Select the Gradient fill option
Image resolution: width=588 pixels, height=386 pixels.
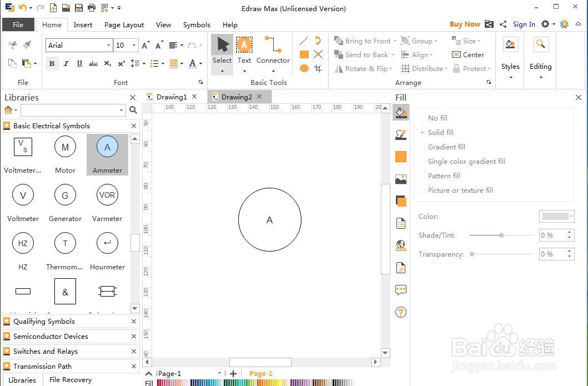(x=442, y=147)
